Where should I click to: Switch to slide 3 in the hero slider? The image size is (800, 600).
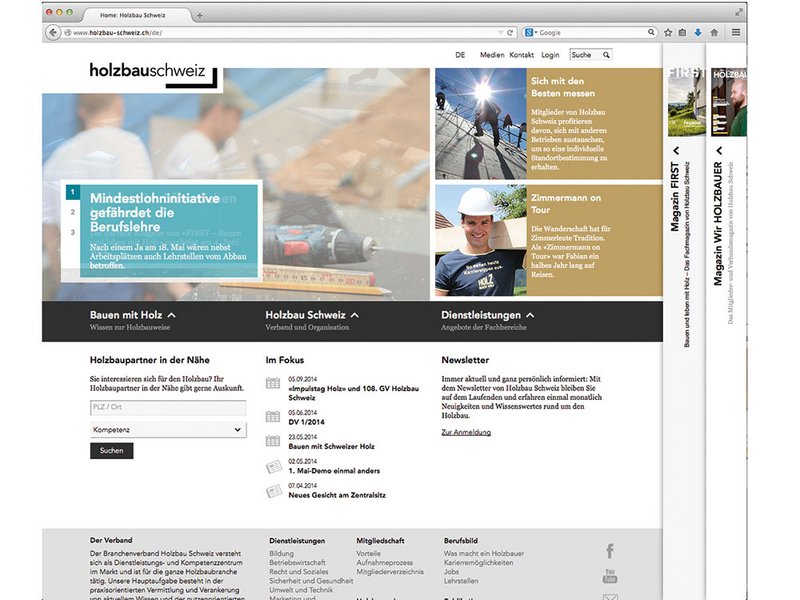click(x=72, y=233)
